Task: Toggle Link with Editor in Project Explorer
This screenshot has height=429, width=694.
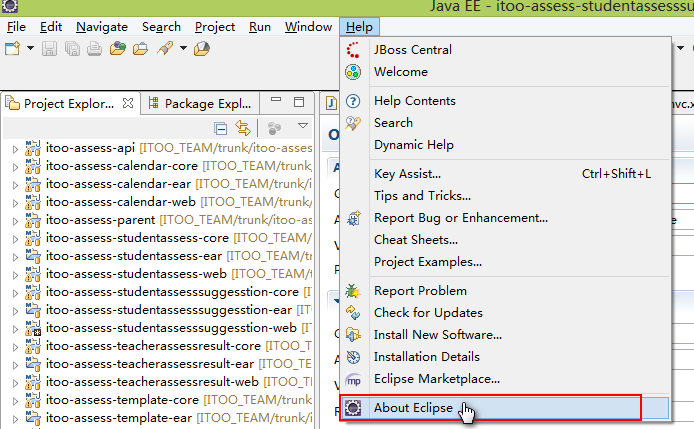Action: click(x=243, y=128)
